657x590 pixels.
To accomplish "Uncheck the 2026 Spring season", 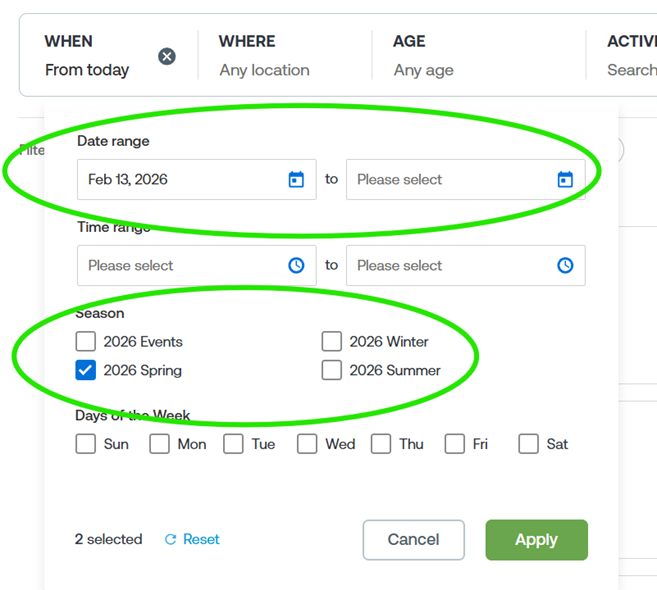I will (x=86, y=371).
